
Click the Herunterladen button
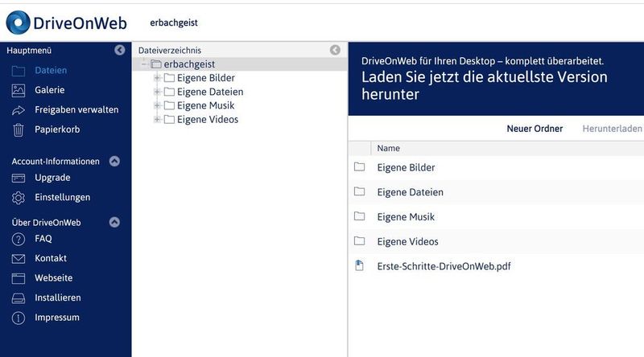(x=613, y=129)
